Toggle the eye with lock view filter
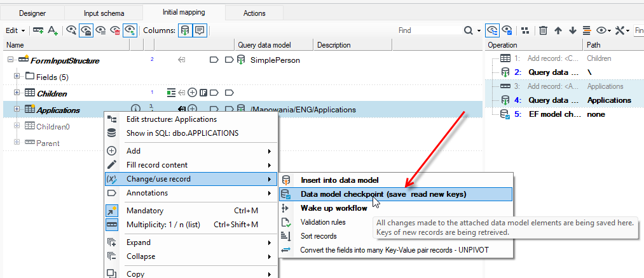Viewport: 644px width, 278px height. (86, 30)
